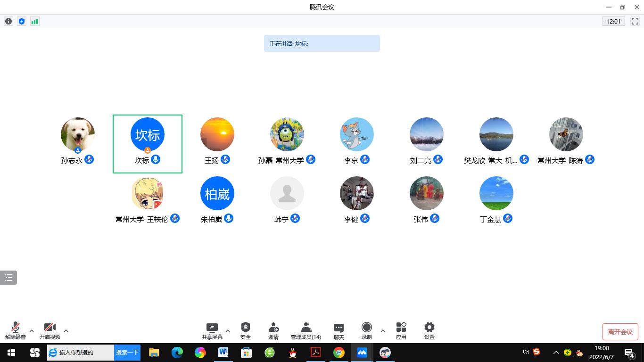
Task: Select the 坎标 blue avatar
Action: click(148, 134)
